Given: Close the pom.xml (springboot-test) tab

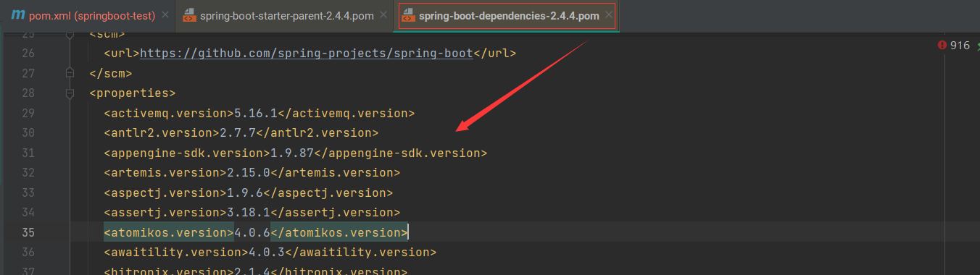Looking at the screenshot, I should coord(165,15).
